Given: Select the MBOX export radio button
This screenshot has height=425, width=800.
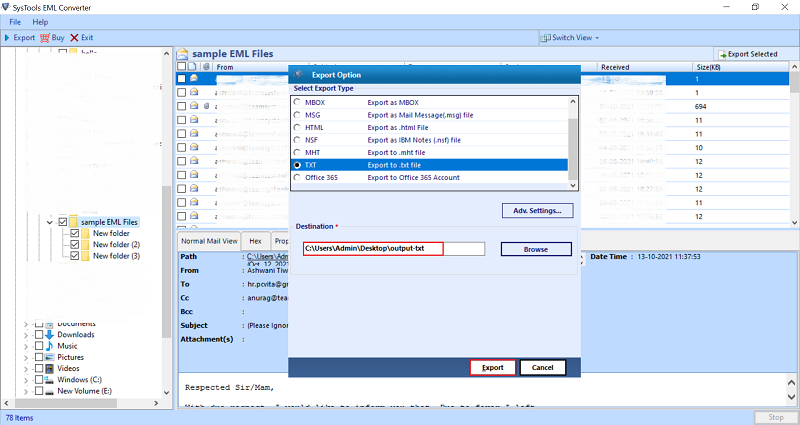Looking at the screenshot, I should pyautogui.click(x=297, y=102).
